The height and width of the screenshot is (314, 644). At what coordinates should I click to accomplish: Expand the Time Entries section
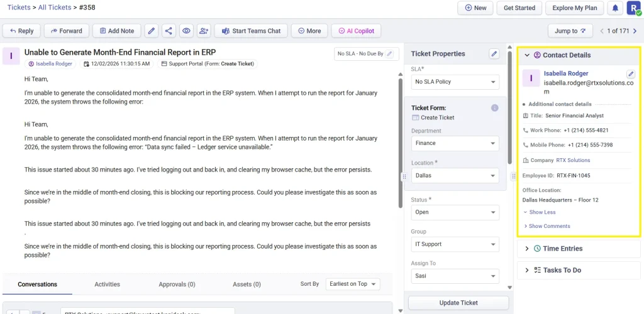(x=527, y=249)
